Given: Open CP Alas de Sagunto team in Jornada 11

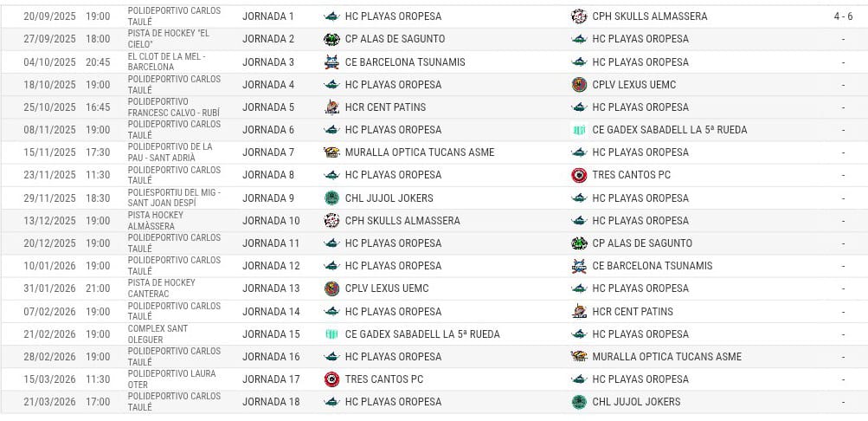Looking at the screenshot, I should (642, 243).
